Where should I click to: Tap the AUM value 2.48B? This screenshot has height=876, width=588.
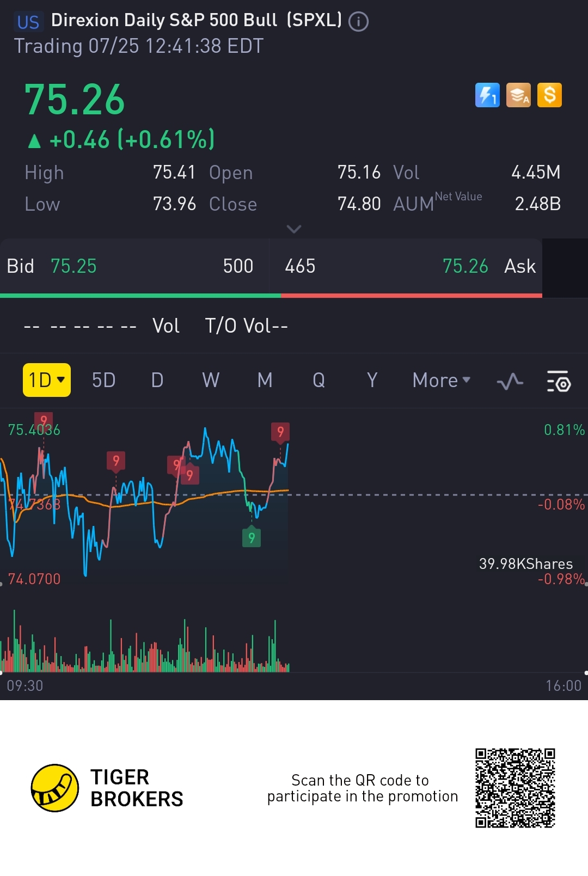538,204
